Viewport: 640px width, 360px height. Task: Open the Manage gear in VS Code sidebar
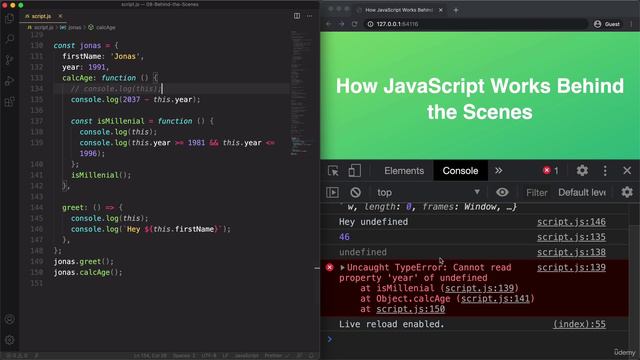(9, 340)
